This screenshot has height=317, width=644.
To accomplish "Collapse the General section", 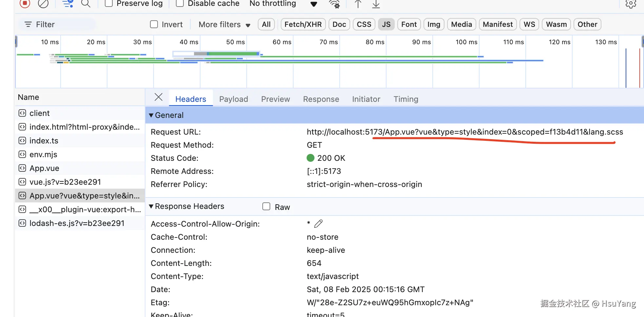I will click(151, 115).
